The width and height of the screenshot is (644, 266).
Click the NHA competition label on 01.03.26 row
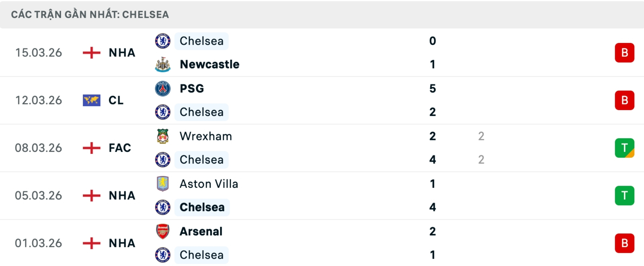click(x=121, y=243)
